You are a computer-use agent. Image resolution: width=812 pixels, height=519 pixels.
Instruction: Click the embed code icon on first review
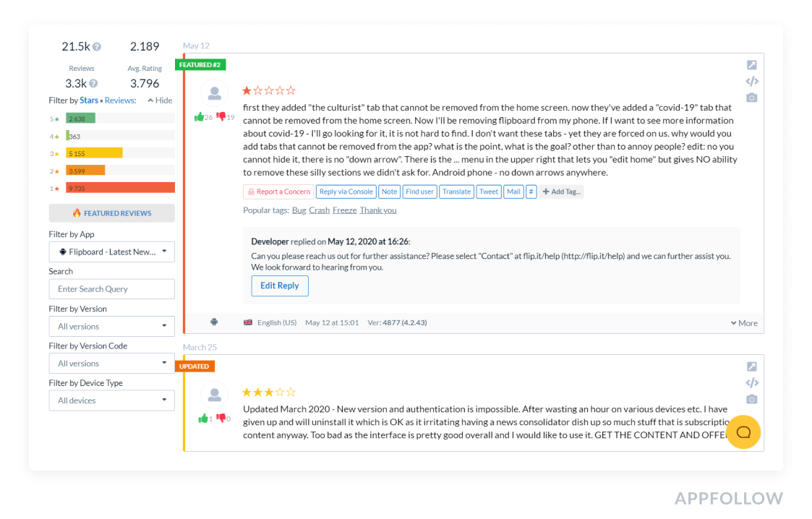coord(752,81)
